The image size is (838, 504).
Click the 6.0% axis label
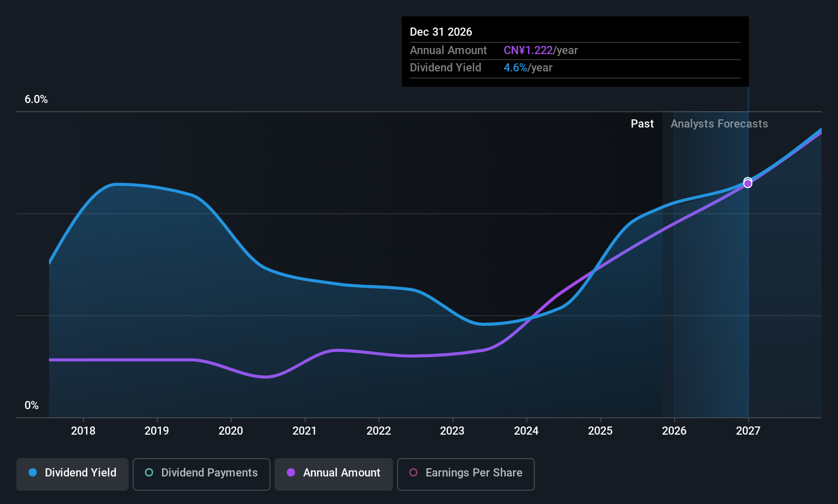point(36,99)
